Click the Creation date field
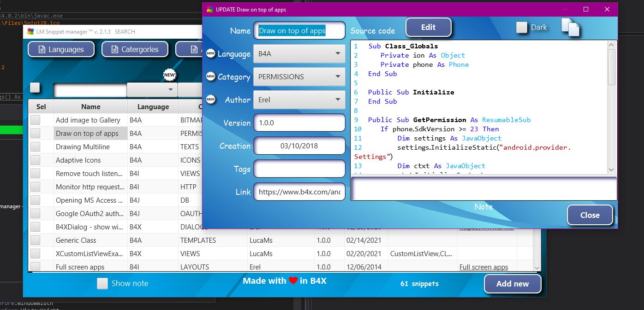The image size is (644, 310). tap(299, 146)
